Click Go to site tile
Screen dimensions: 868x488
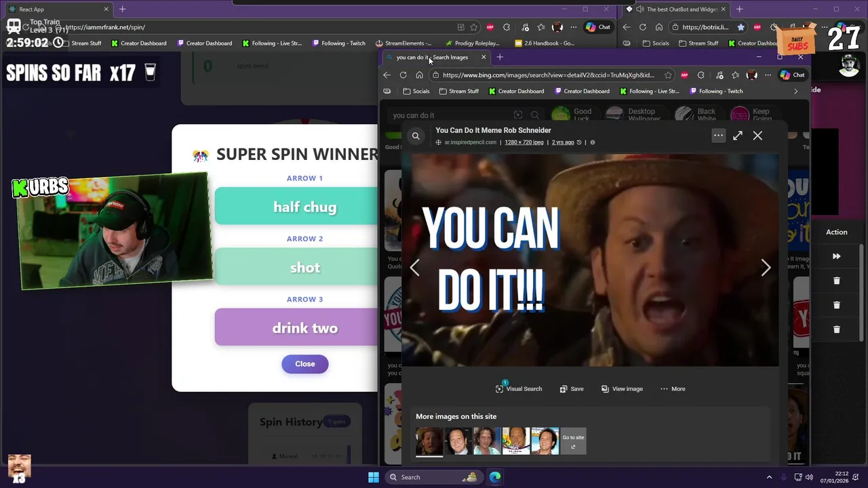573,441
